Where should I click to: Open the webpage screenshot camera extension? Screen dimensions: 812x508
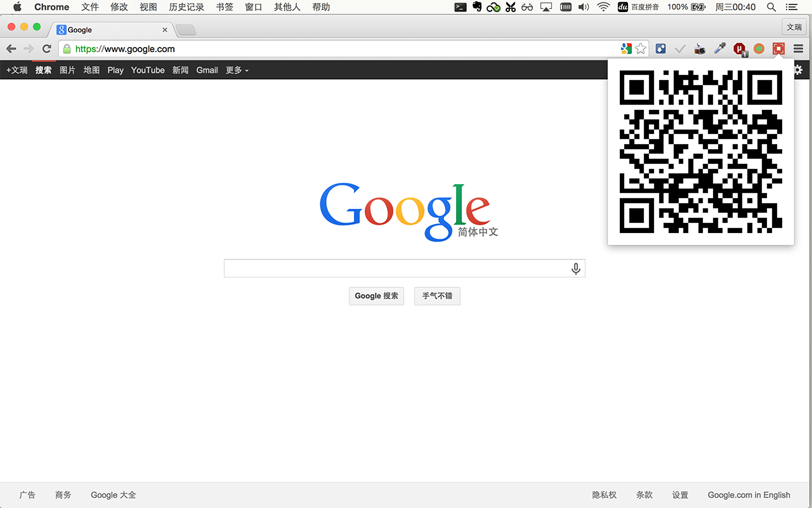(x=699, y=48)
